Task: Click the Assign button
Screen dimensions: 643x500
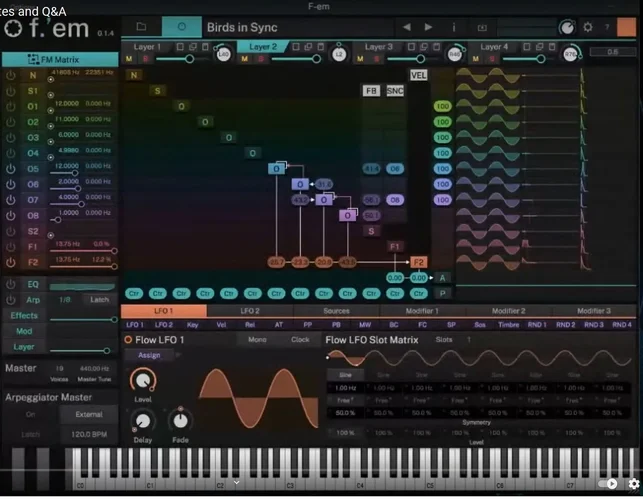Action: [149, 355]
